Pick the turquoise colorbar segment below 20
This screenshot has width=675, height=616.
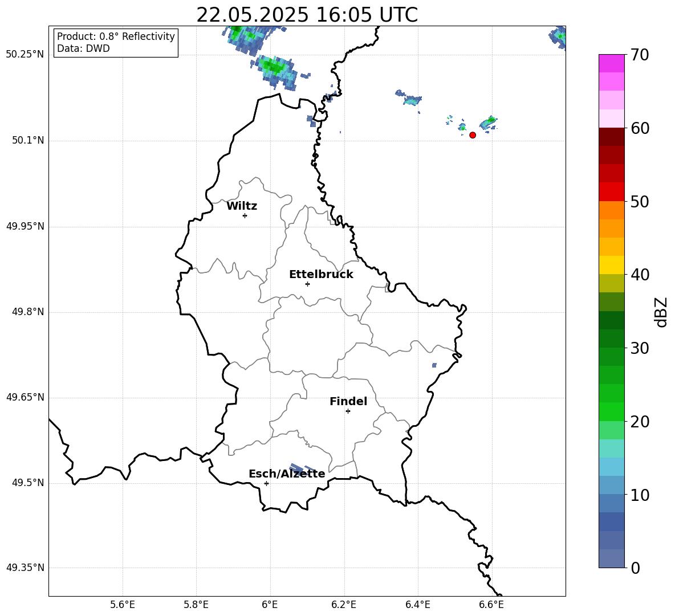point(612,448)
